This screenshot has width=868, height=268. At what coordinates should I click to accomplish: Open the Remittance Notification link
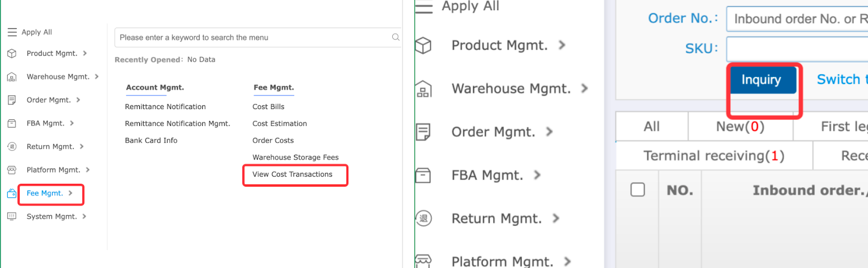click(x=165, y=107)
